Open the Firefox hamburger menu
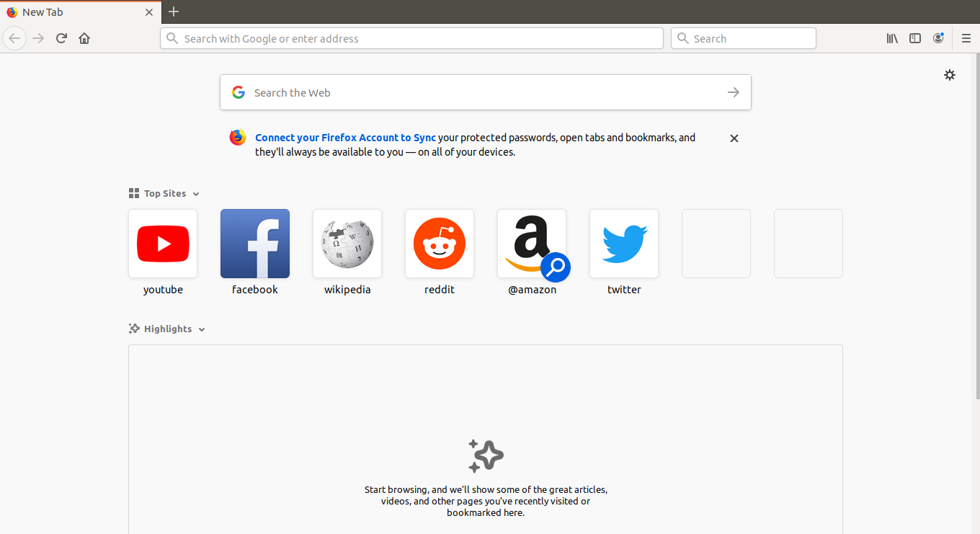This screenshot has height=534, width=980. [x=966, y=38]
